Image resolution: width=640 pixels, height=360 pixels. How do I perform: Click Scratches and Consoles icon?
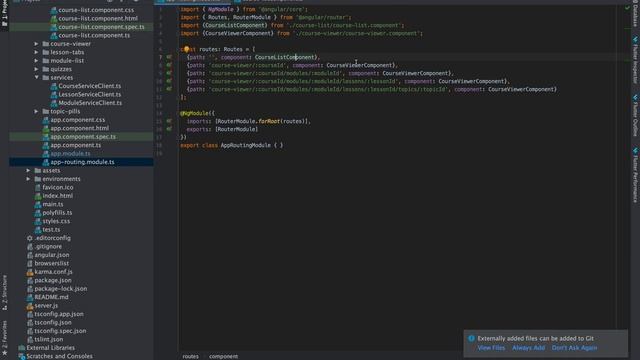point(22,356)
